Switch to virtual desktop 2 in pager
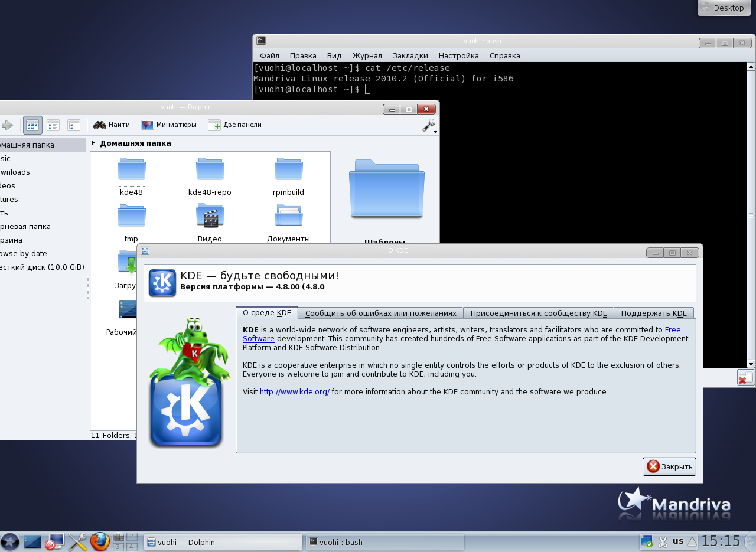The width and height of the screenshot is (756, 552). tap(132, 537)
